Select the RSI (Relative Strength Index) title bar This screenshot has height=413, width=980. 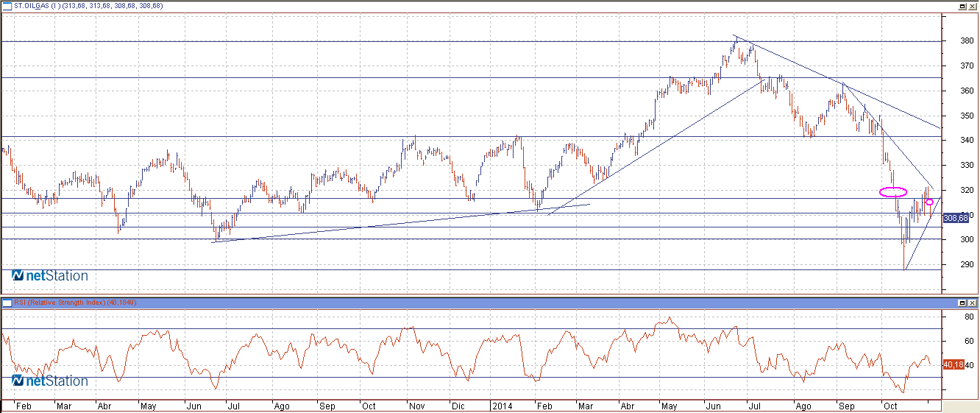pos(489,303)
